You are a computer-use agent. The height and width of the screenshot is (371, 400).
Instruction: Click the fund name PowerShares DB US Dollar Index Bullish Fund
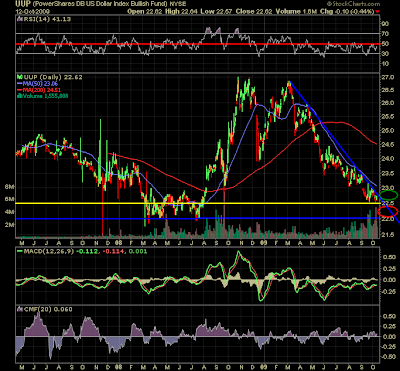pyautogui.click(x=100, y=4)
